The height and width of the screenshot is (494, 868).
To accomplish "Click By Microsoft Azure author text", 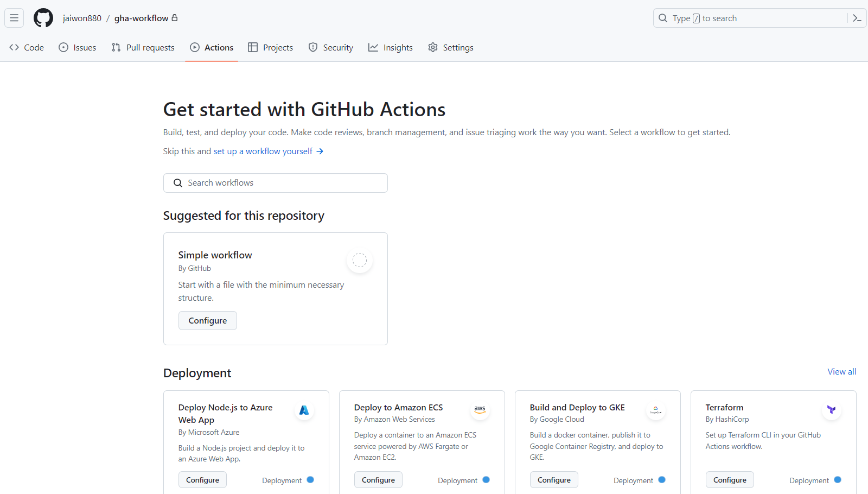I will point(209,432).
